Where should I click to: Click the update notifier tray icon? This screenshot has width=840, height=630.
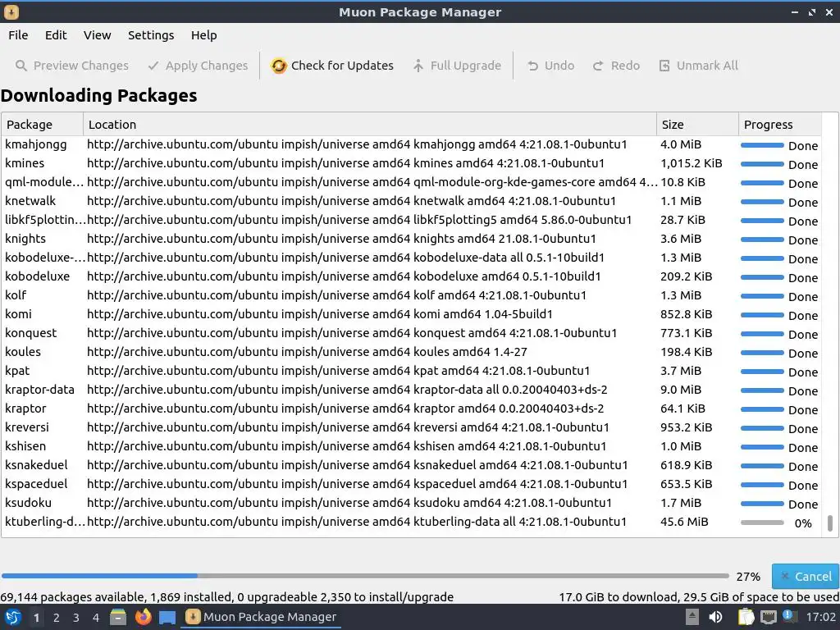pyautogui.click(x=790, y=617)
